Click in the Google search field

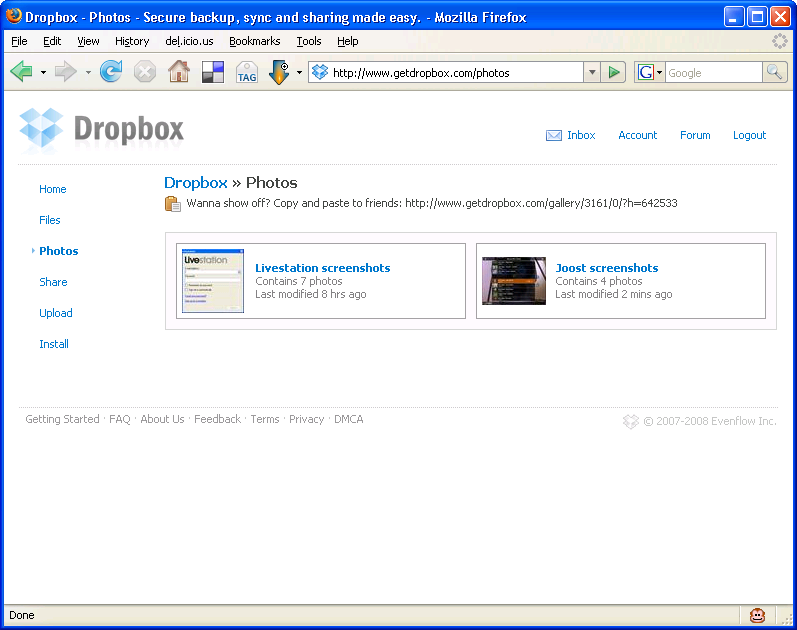(x=714, y=73)
